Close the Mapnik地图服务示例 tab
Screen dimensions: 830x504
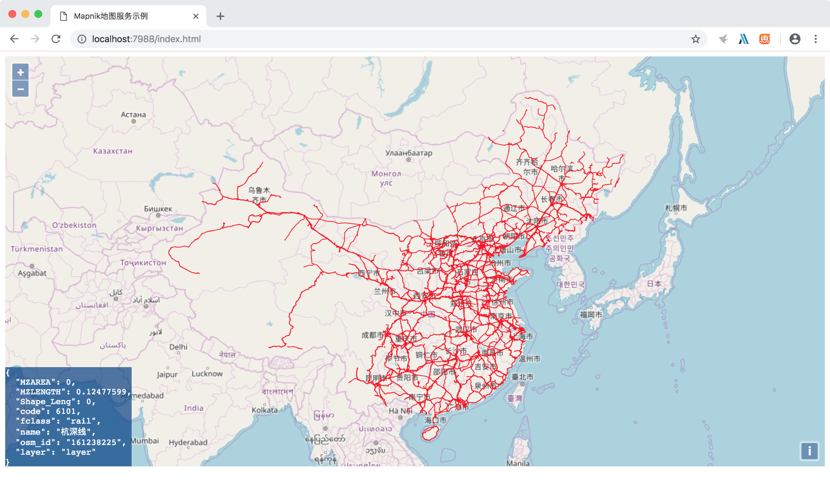pos(196,16)
